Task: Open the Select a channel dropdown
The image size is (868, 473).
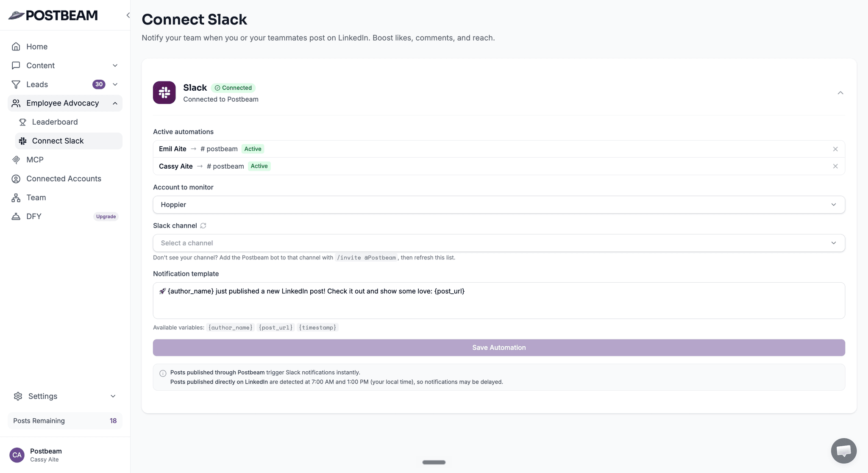Action: click(499, 243)
